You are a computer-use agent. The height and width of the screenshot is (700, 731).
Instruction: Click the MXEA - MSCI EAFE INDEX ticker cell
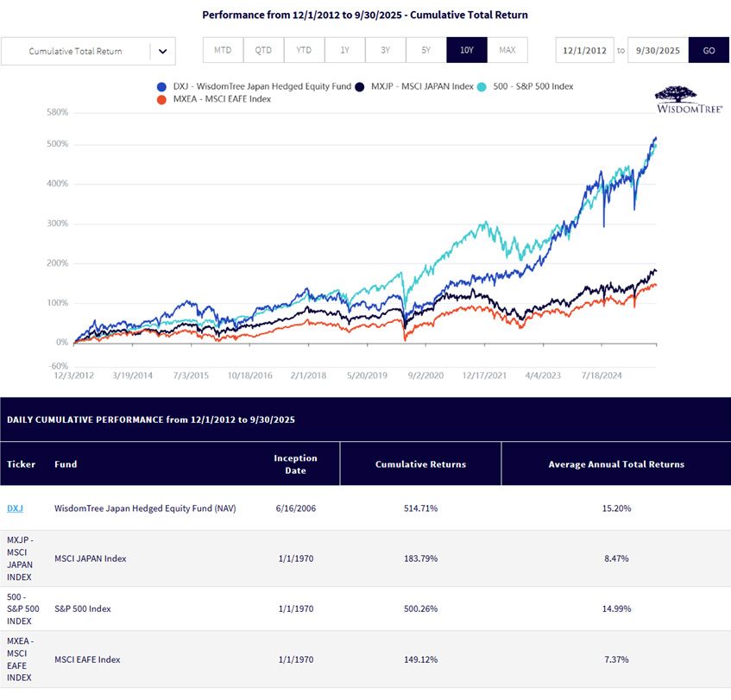[x=20, y=659]
